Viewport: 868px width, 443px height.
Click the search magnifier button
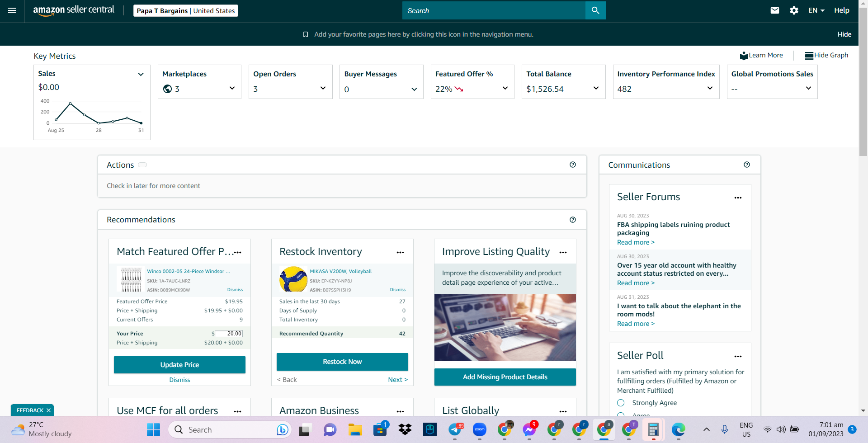(x=595, y=10)
